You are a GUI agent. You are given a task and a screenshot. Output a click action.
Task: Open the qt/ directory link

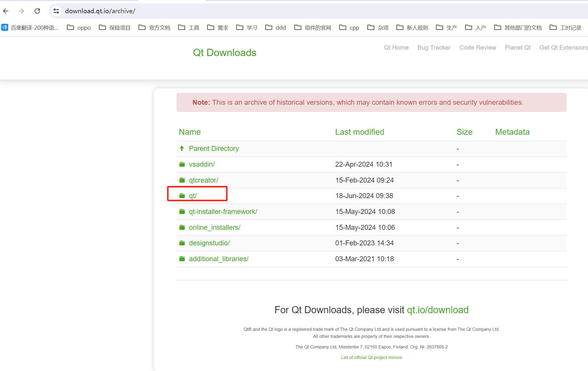(193, 196)
